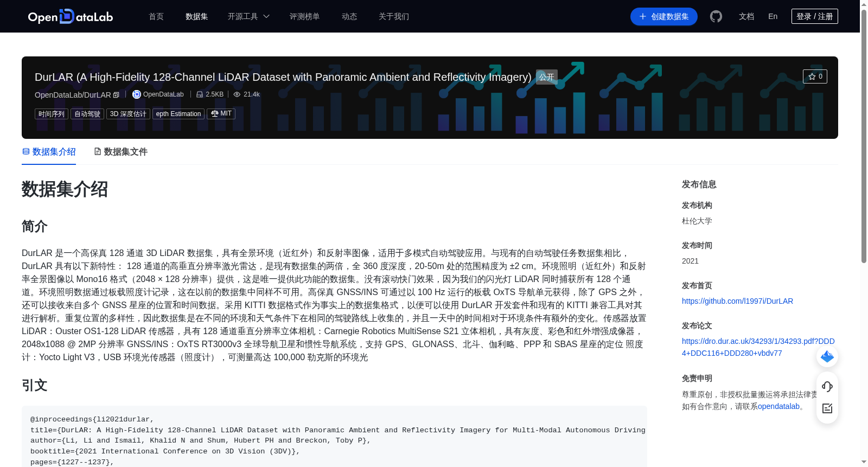Click the 杜伦大学 publisher text
Image resolution: width=868 pixels, height=467 pixels.
[697, 221]
